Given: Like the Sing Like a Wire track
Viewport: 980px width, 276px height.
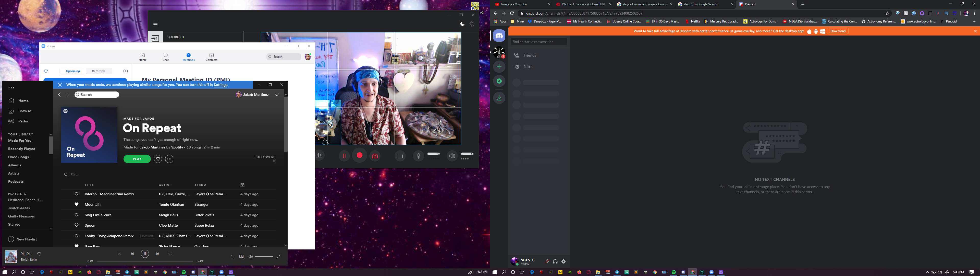Looking at the screenshot, I should pos(77,215).
